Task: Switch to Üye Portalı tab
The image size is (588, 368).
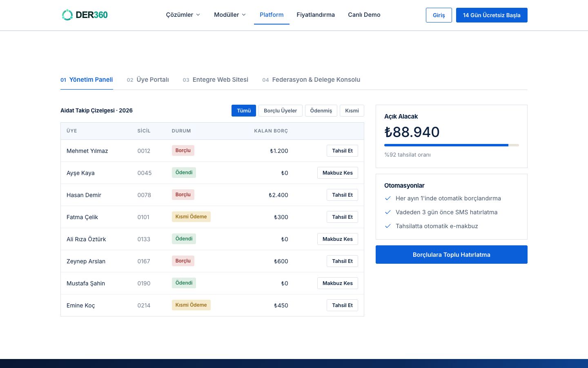Action: (x=148, y=80)
